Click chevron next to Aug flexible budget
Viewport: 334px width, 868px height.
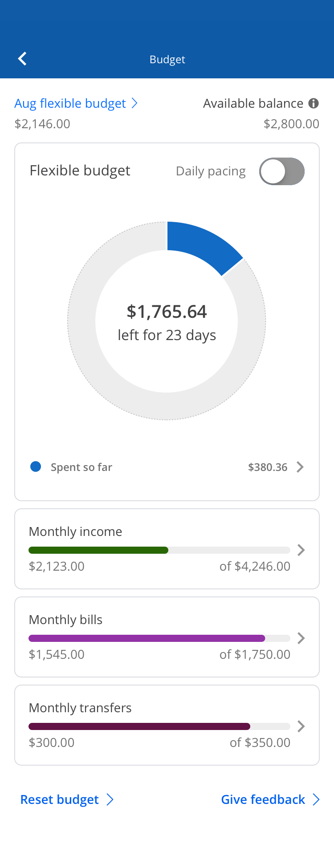tap(134, 103)
